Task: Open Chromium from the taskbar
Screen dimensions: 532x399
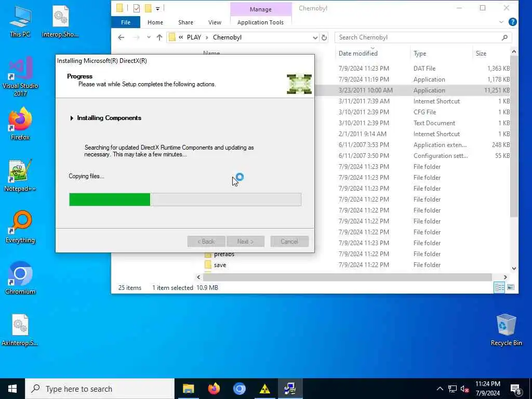Action: click(239, 389)
